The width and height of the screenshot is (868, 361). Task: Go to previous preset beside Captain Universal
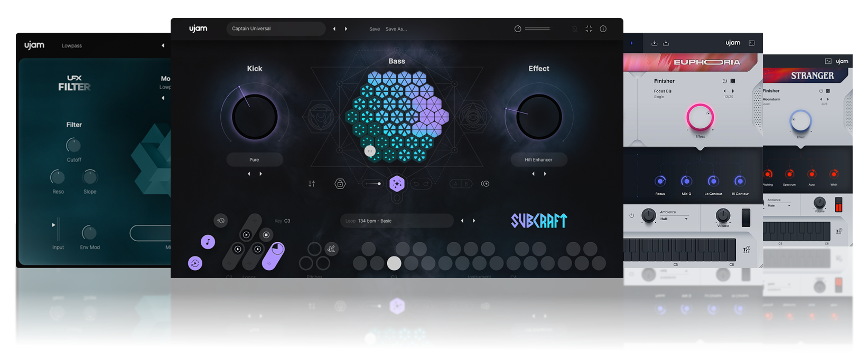(334, 29)
